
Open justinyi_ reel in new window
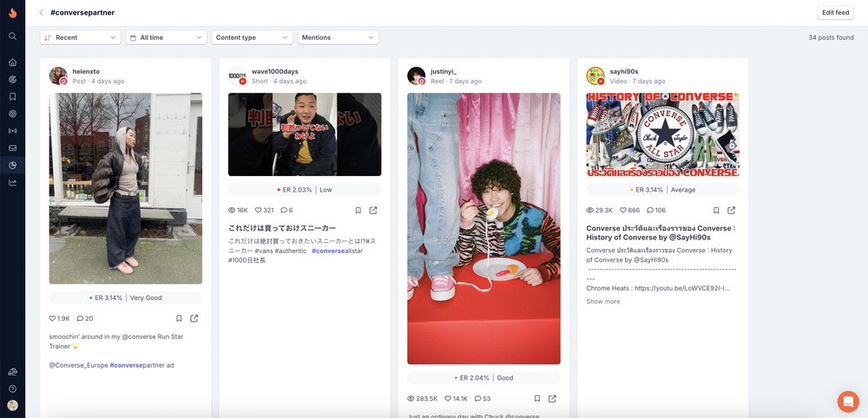552,399
